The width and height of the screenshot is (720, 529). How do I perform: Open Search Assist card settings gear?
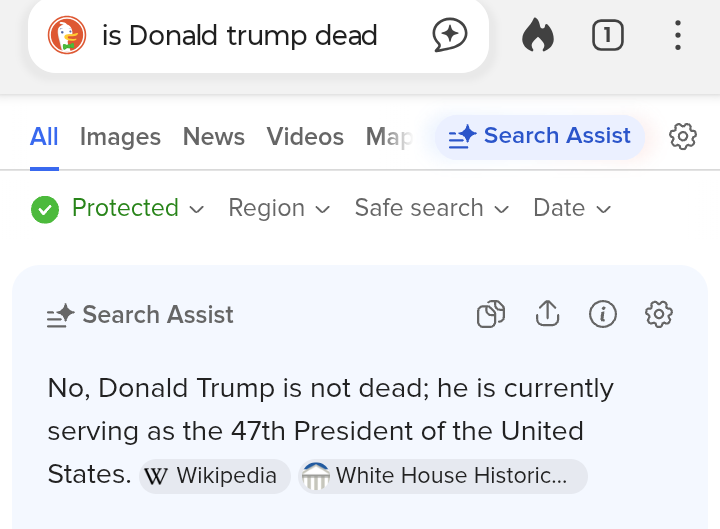658,314
